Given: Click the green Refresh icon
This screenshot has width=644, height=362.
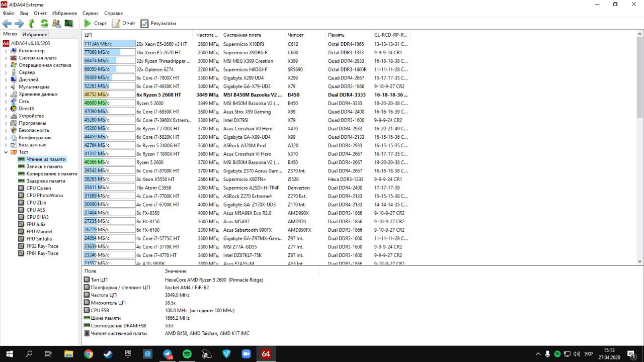Looking at the screenshot, I should coord(44,23).
